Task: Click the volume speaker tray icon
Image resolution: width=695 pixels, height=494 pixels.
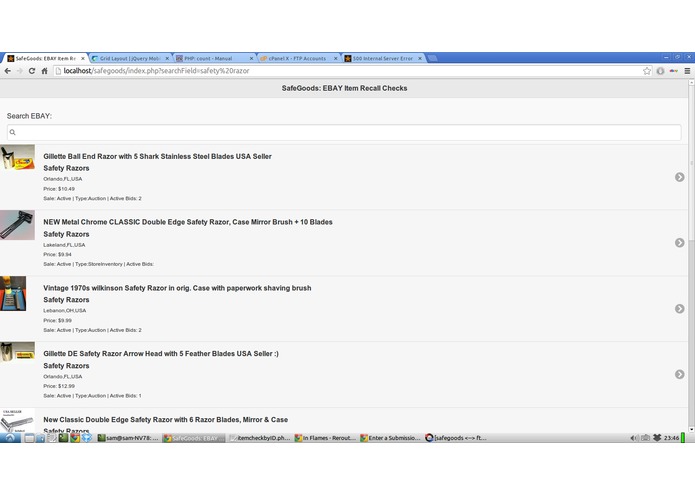Action: click(x=634, y=438)
